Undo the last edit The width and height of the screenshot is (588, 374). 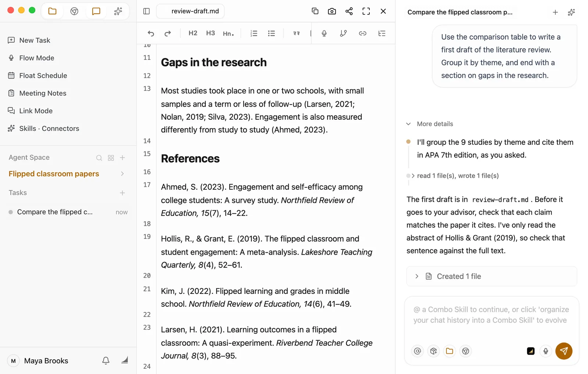coord(151,33)
